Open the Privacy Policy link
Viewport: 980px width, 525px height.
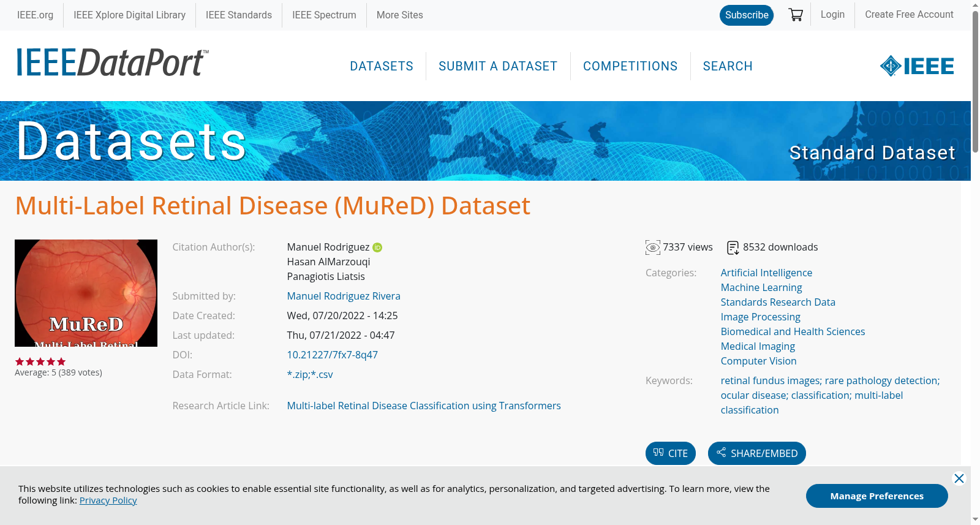[x=108, y=500]
